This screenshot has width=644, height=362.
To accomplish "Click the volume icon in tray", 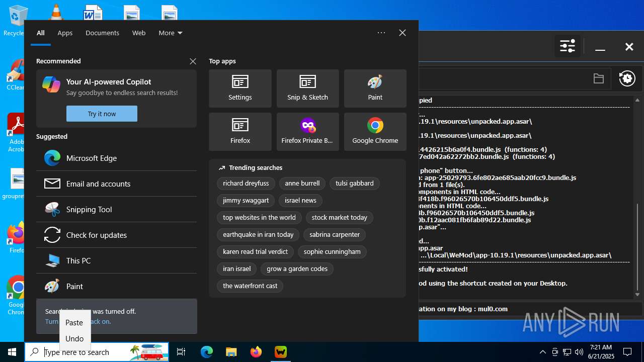I will click(579, 352).
